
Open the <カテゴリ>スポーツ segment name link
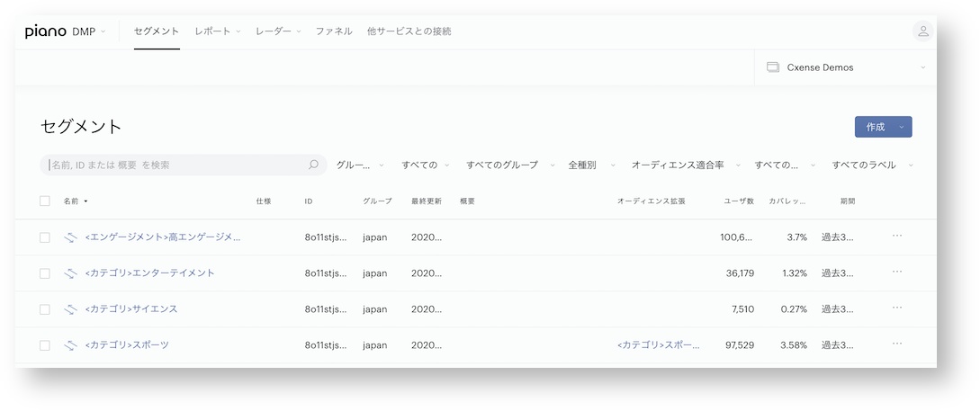tap(127, 344)
